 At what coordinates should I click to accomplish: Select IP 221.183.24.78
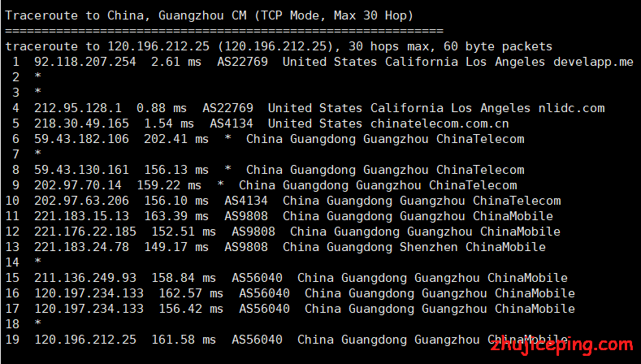click(81, 247)
